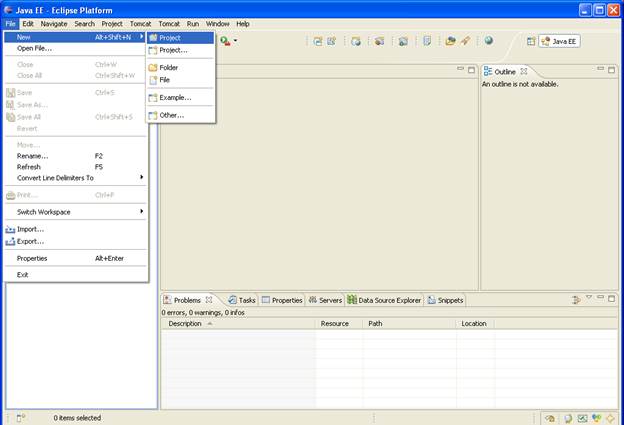624x425 pixels.
Task: Choose Exit from the File menu
Action: coord(75,275)
